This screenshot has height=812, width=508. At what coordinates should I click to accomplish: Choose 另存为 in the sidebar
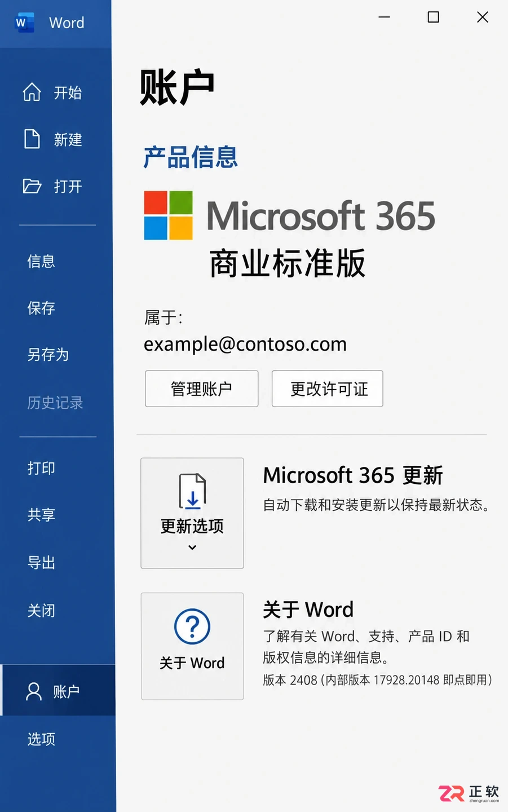48,355
